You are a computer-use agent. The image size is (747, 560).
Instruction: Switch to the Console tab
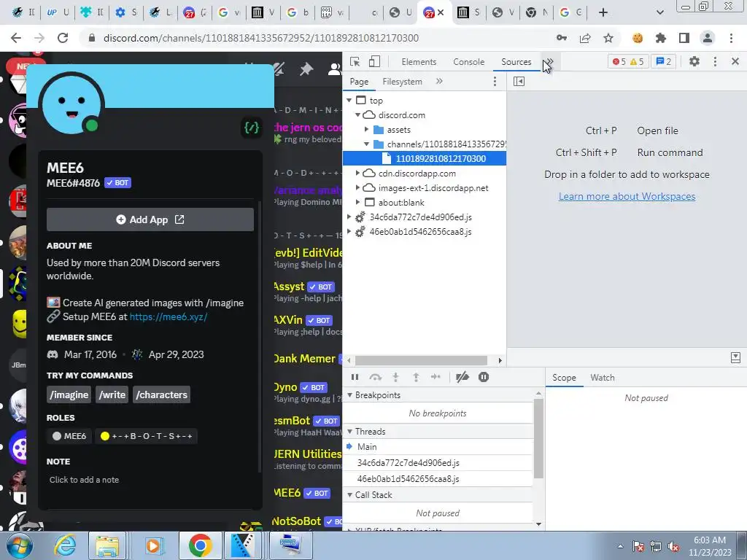coord(469,62)
